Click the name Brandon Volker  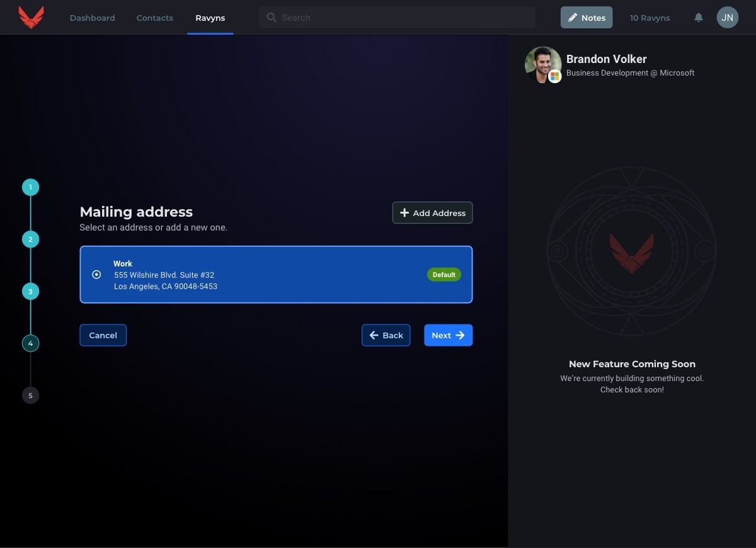(606, 59)
